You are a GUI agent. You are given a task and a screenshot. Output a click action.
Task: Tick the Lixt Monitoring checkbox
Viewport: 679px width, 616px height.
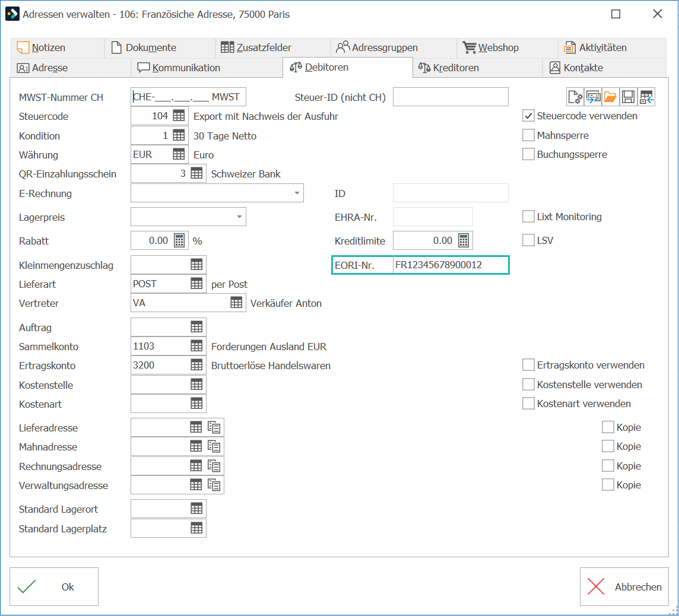click(x=528, y=217)
